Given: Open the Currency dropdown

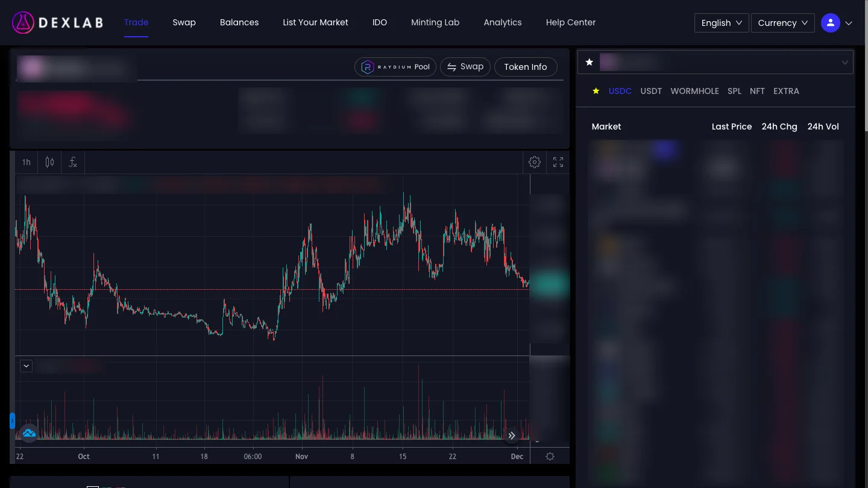Looking at the screenshot, I should coord(783,23).
